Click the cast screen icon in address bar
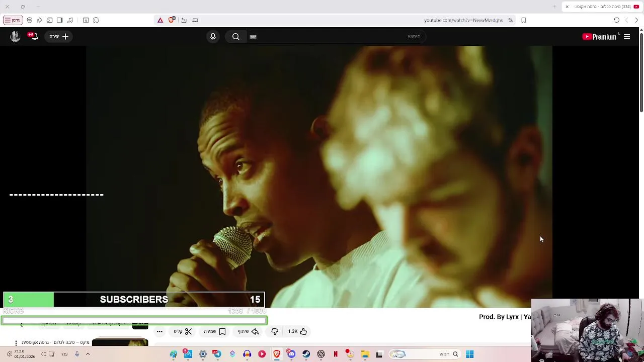The image size is (644, 362). [x=195, y=20]
